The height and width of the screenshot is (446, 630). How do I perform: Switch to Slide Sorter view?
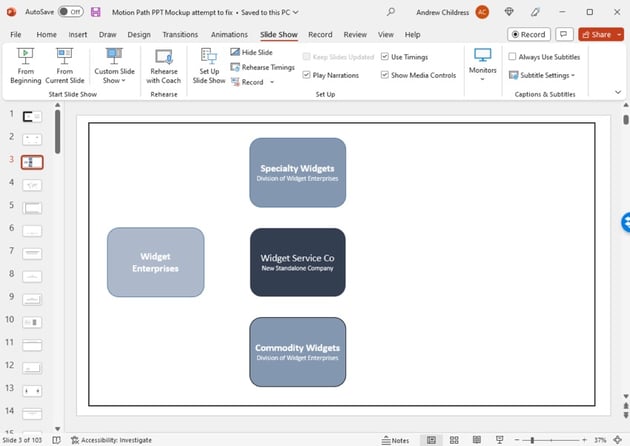point(455,440)
